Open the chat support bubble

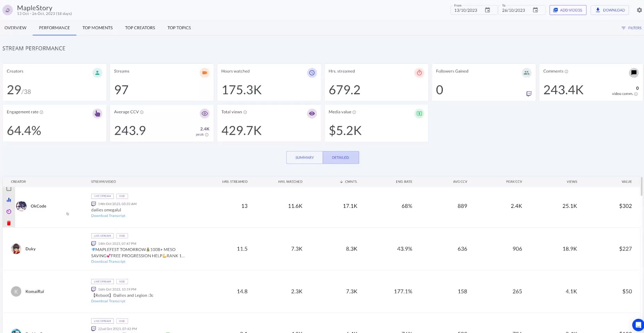(638, 325)
